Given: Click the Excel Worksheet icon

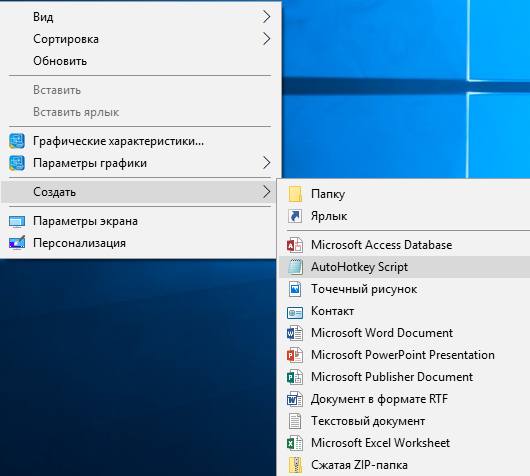Looking at the screenshot, I should pyautogui.click(x=295, y=443).
